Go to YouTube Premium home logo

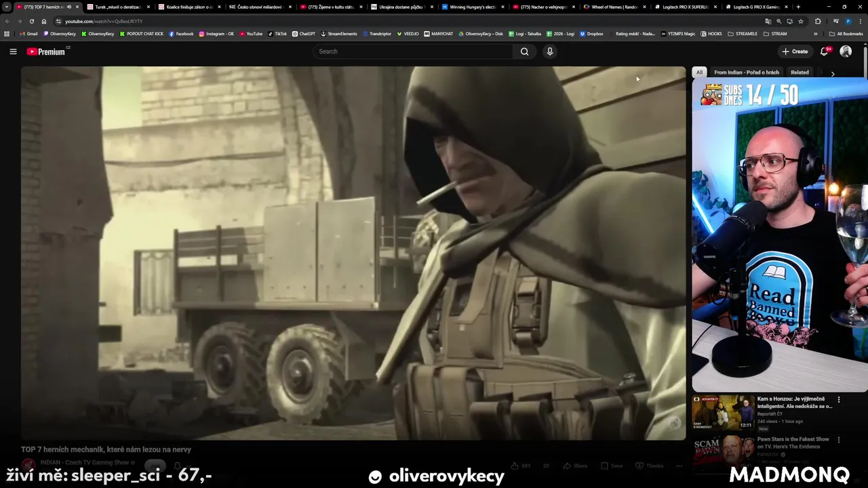pyautogui.click(x=46, y=52)
